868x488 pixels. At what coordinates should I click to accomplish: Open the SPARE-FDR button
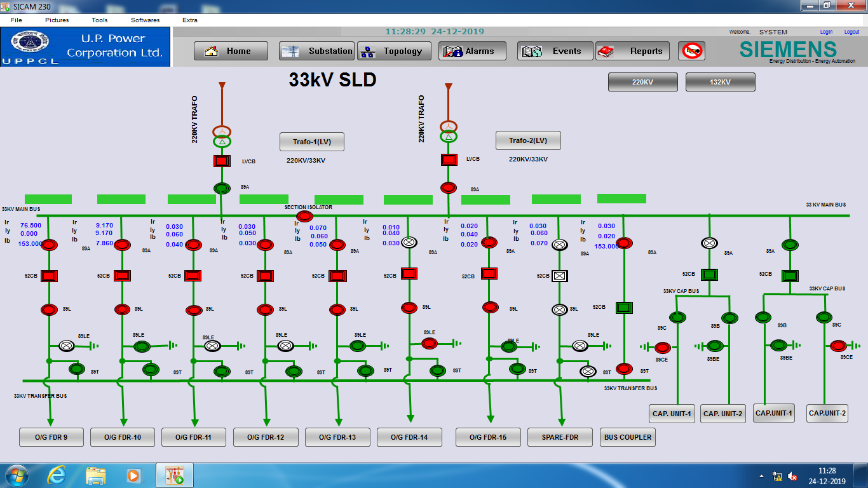[x=560, y=437]
